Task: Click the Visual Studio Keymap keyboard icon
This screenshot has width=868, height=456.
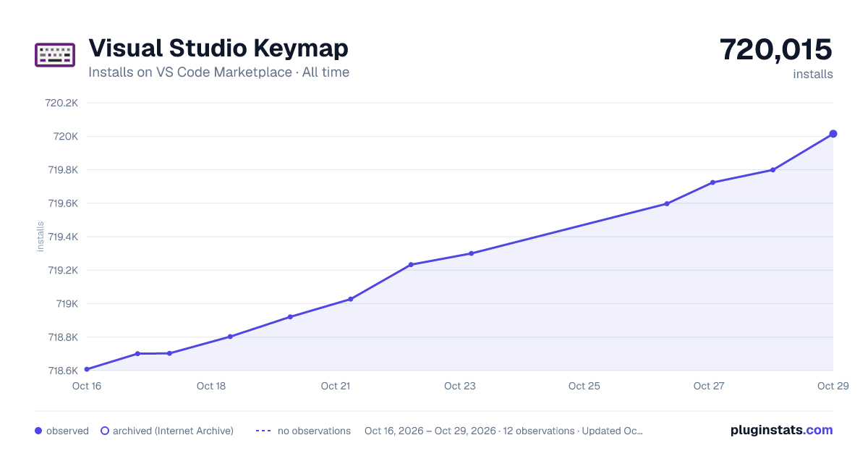Action: [55, 55]
